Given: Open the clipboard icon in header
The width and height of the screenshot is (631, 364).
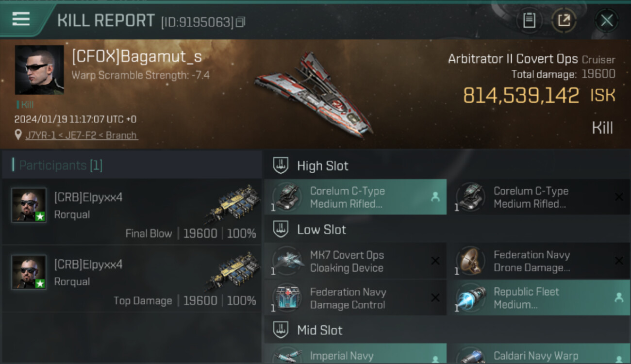Looking at the screenshot, I should tap(529, 20).
